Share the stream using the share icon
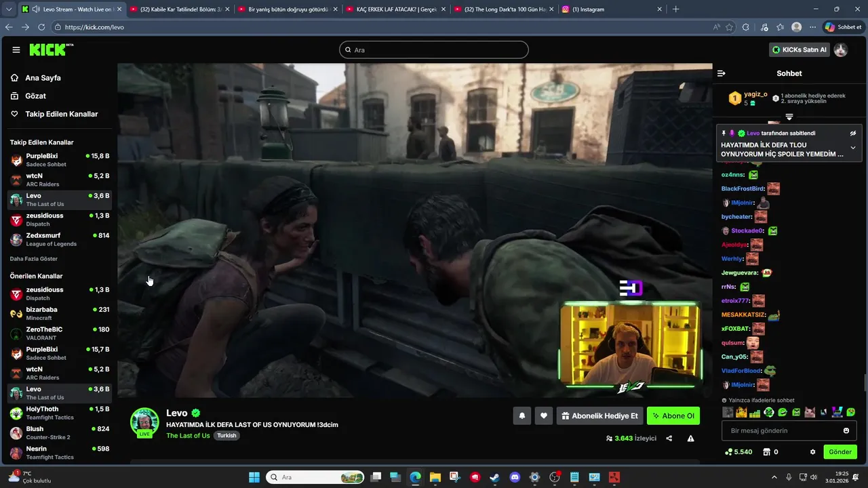 pyautogui.click(x=669, y=439)
